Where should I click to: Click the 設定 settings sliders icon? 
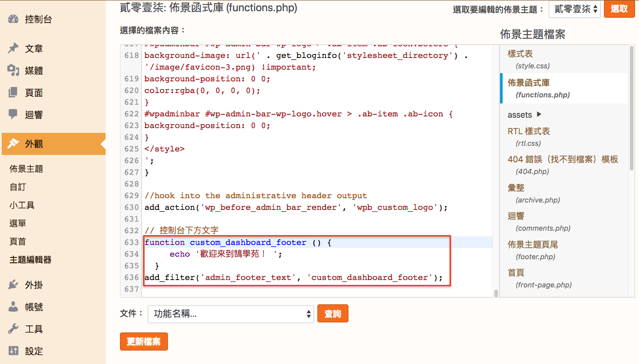tap(13, 351)
